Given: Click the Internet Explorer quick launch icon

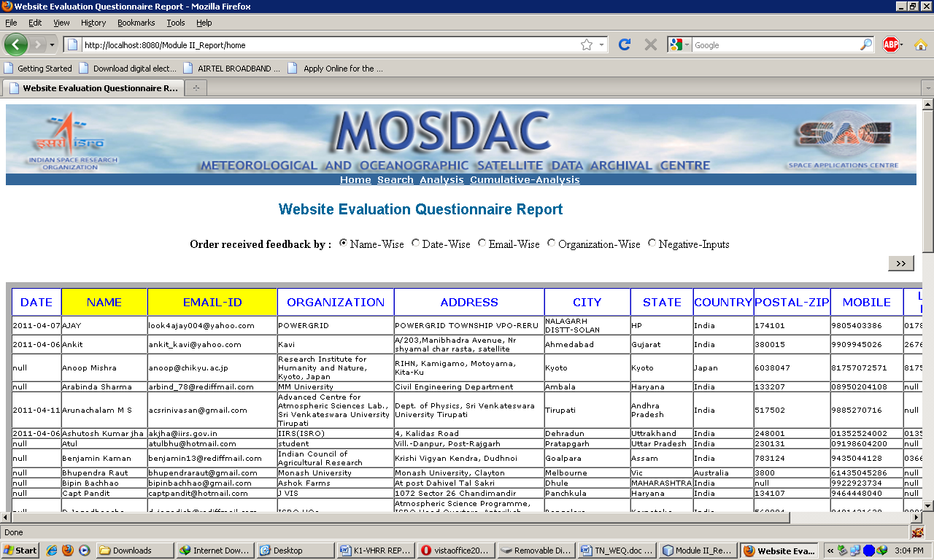Looking at the screenshot, I should (x=52, y=551).
